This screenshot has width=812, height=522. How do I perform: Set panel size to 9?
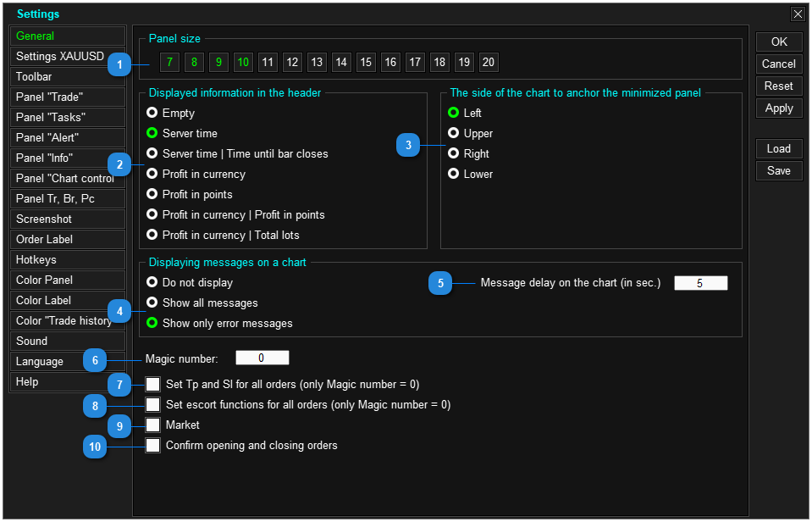(218, 62)
